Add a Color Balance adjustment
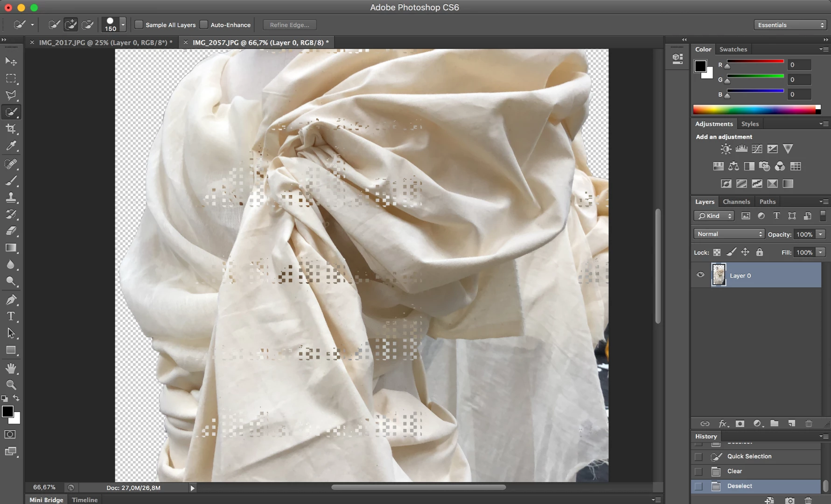This screenshot has width=831, height=504. pos(733,166)
